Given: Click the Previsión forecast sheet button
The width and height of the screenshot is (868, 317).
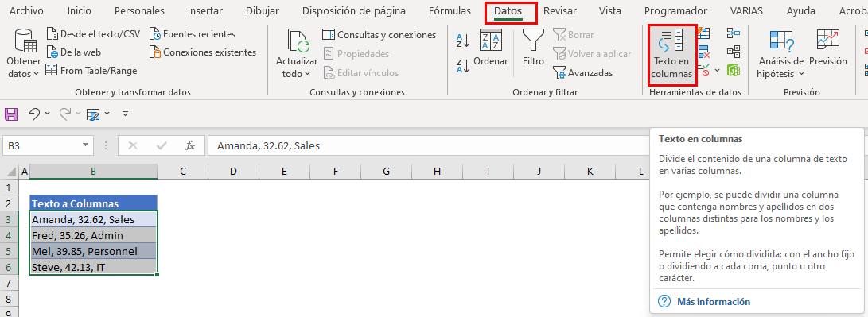Looking at the screenshot, I should coord(828,48).
